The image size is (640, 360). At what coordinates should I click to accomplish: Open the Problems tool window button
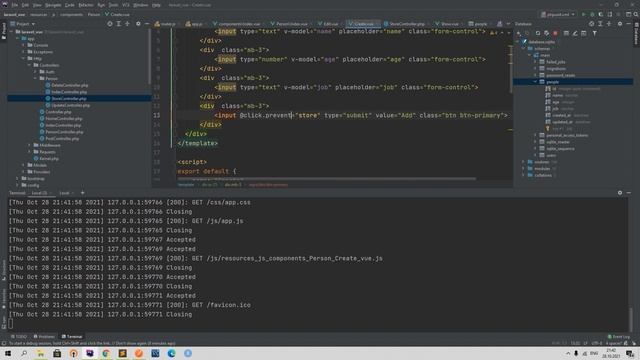point(44,337)
